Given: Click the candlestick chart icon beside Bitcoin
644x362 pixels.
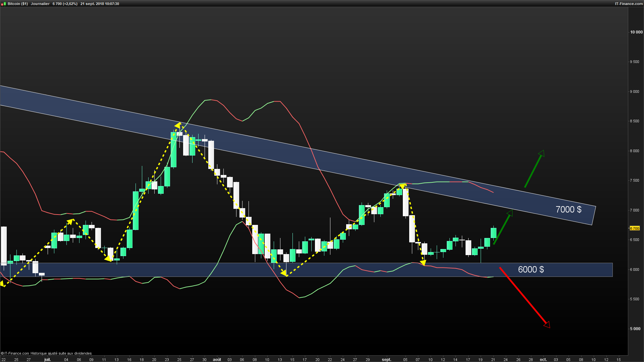Looking at the screenshot, I should (3, 4).
